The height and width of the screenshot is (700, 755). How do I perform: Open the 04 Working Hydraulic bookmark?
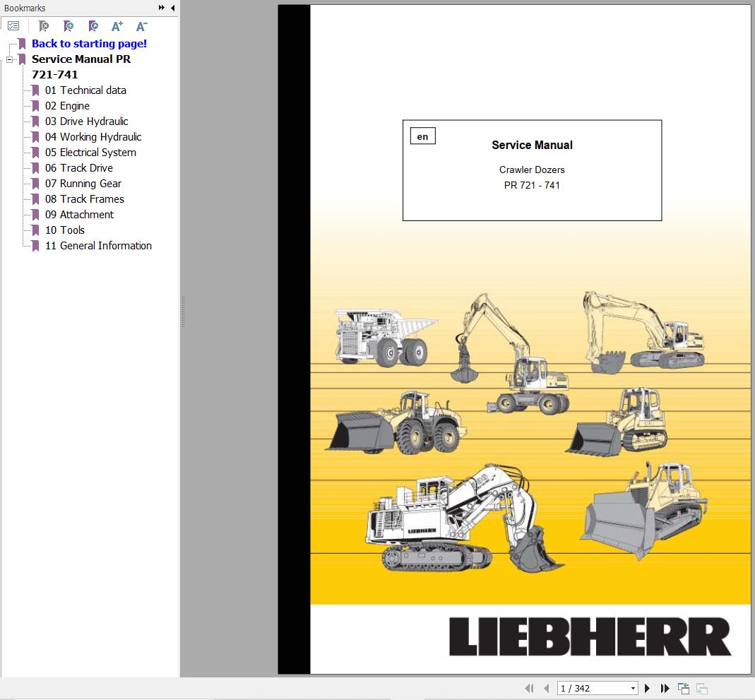coord(93,137)
